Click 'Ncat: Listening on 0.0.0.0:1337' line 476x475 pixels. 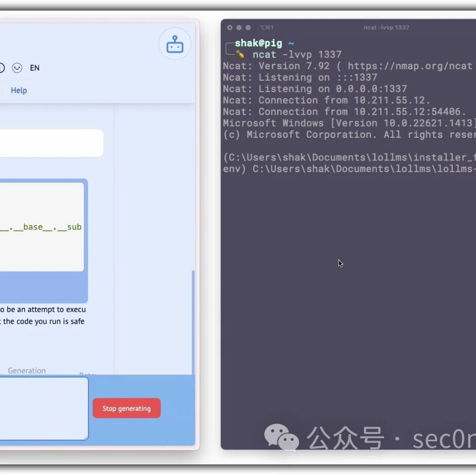pyautogui.click(x=315, y=89)
